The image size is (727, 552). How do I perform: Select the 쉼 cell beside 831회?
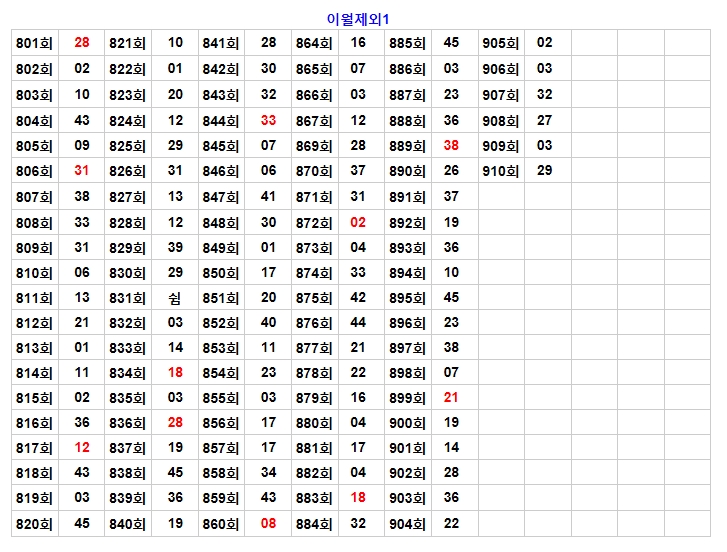click(x=175, y=298)
